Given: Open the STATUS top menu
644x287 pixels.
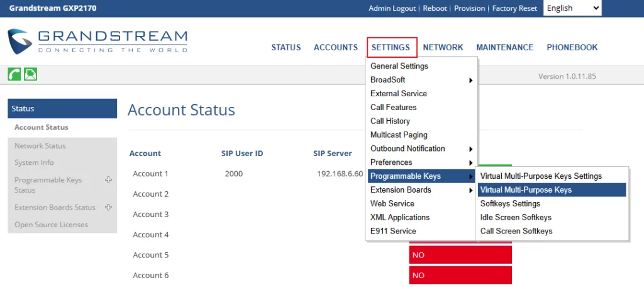Looking at the screenshot, I should (x=286, y=47).
